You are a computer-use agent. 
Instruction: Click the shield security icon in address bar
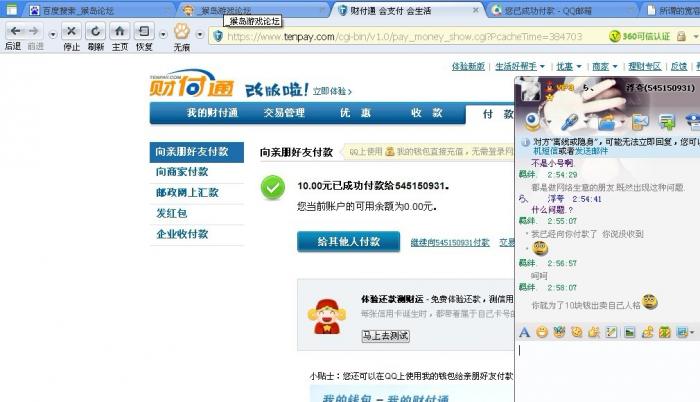[x=218, y=36]
